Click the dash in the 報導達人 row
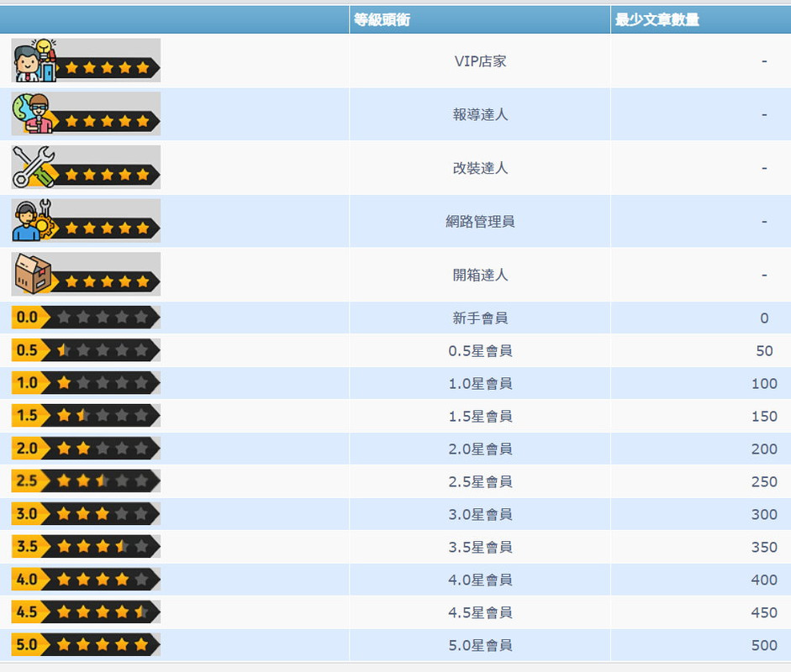Viewport: 791px width, 672px height. [x=764, y=115]
